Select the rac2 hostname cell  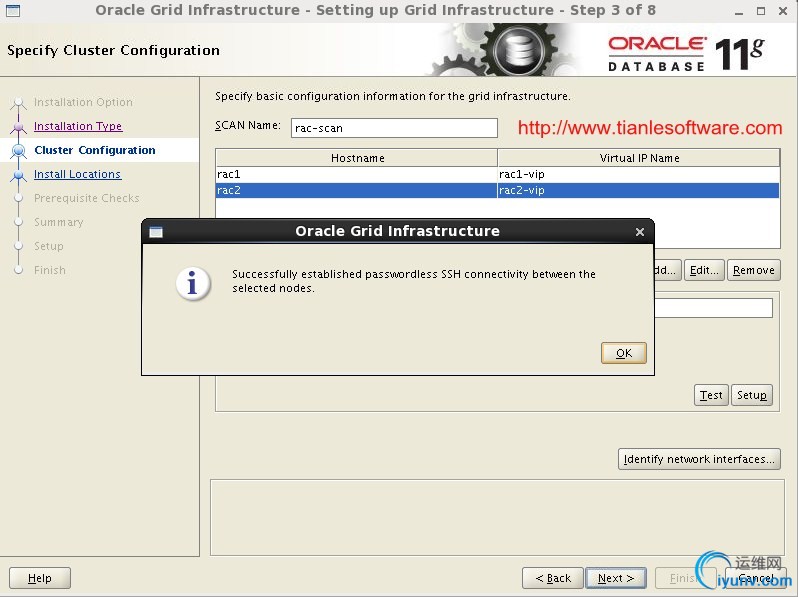tap(356, 190)
